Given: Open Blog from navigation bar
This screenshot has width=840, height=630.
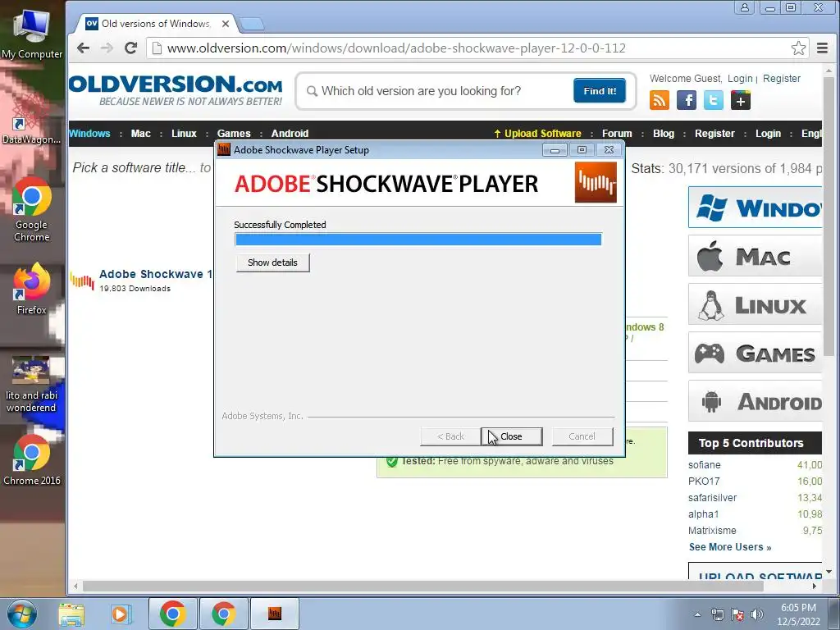Looking at the screenshot, I should click(x=663, y=134).
